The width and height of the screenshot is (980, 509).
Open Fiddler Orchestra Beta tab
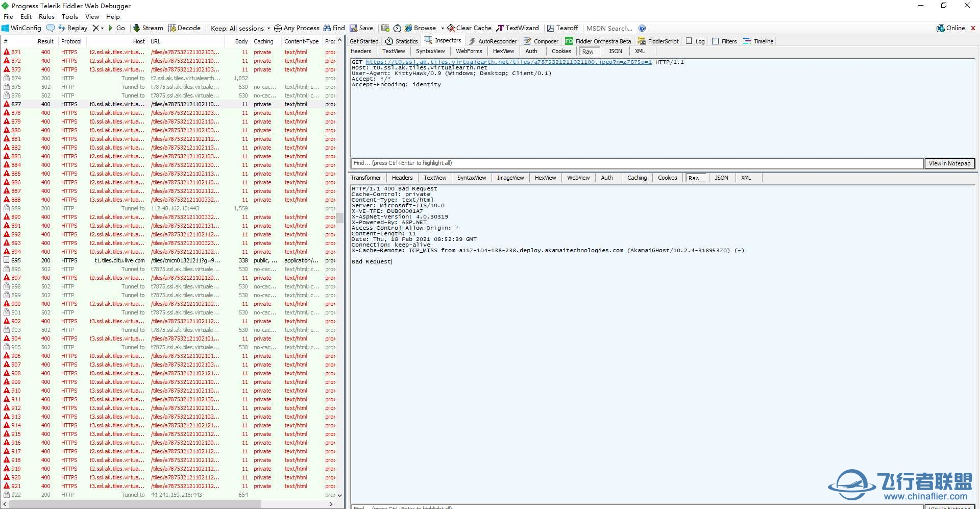[598, 41]
